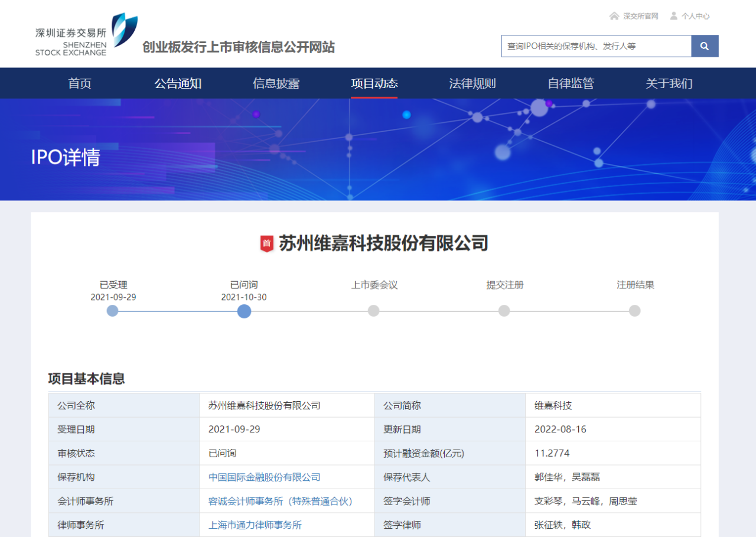The width and height of the screenshot is (756, 537).
Task: Click the red 首 badge icon
Action: click(x=267, y=243)
